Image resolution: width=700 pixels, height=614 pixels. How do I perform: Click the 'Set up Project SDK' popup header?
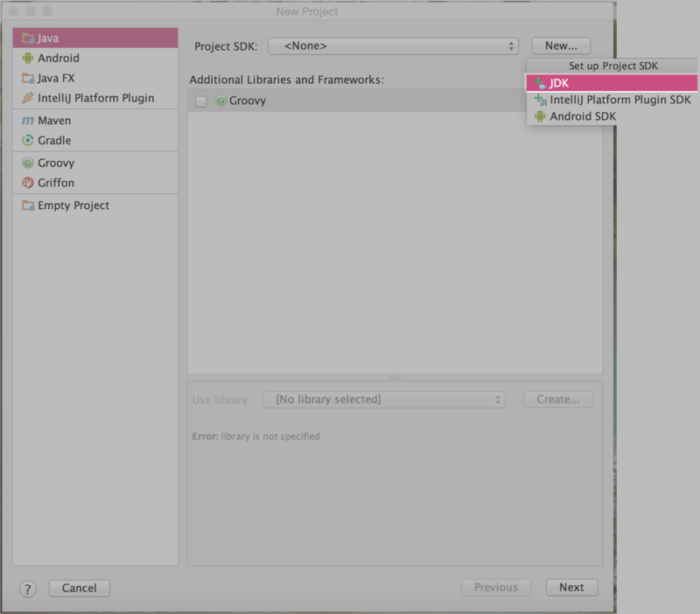coord(613,66)
